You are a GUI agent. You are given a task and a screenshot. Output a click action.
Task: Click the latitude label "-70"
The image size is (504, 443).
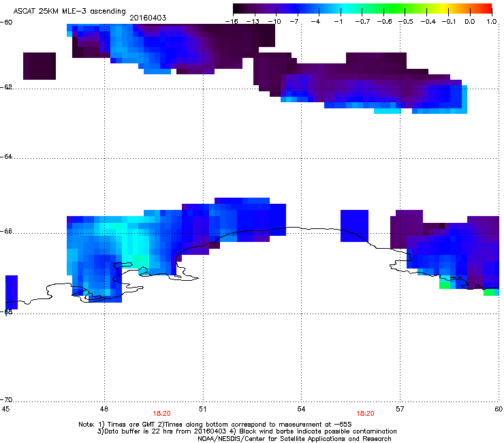(x=6, y=400)
